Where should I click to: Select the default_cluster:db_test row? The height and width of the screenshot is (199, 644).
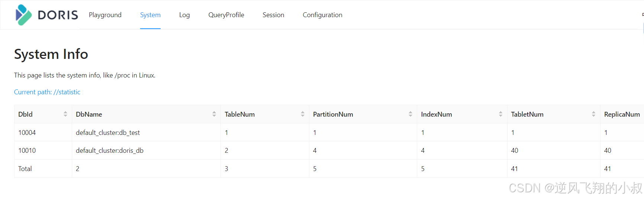click(108, 133)
